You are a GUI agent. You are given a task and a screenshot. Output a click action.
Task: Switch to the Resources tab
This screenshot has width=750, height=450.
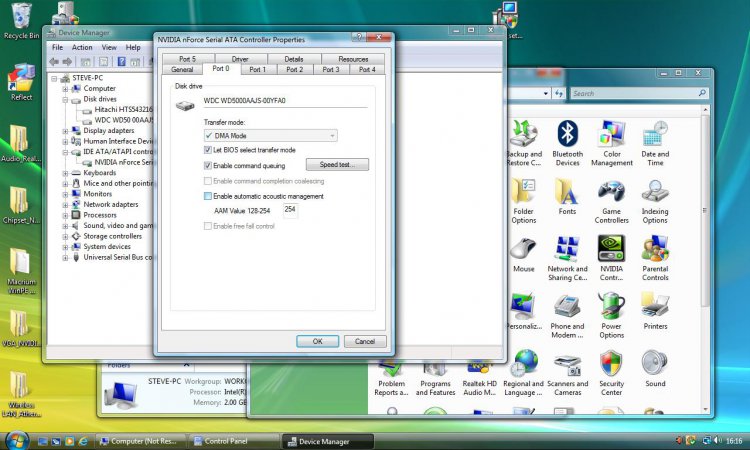coord(353,59)
